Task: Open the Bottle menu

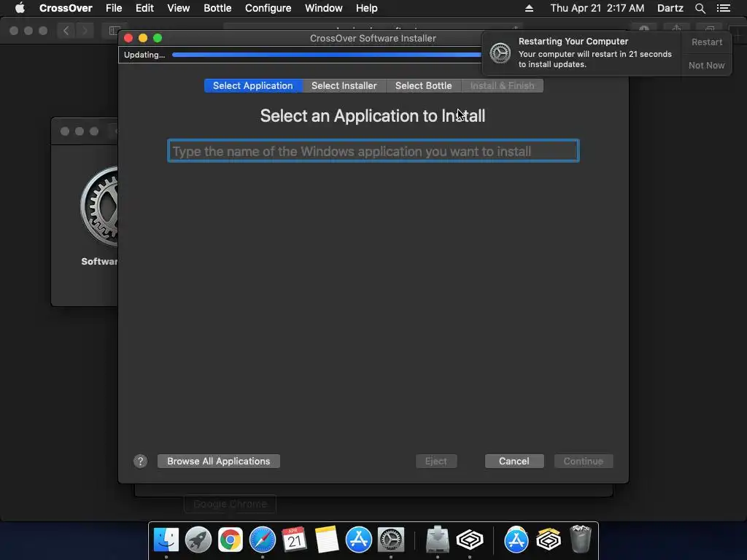Action: [217, 8]
